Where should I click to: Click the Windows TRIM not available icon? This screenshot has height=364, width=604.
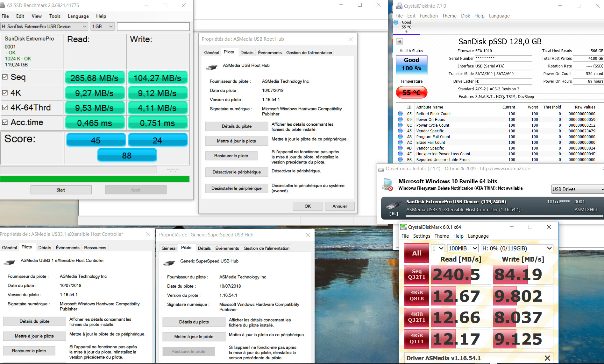click(387, 185)
